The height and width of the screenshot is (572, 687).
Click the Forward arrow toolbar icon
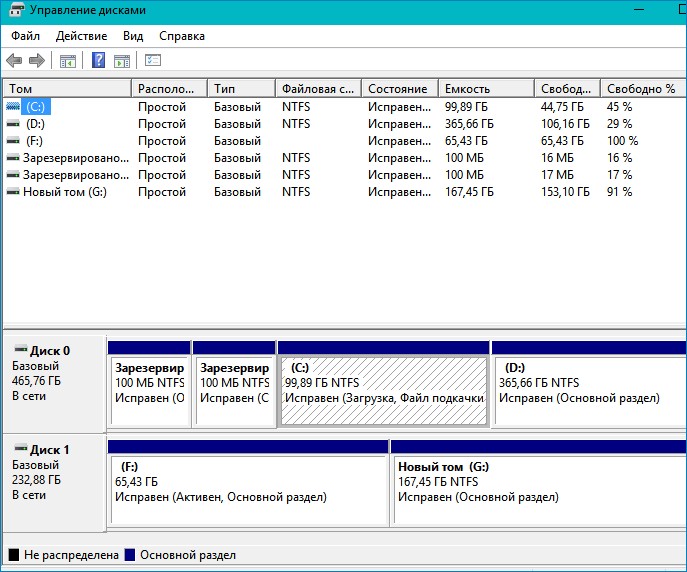[36, 61]
